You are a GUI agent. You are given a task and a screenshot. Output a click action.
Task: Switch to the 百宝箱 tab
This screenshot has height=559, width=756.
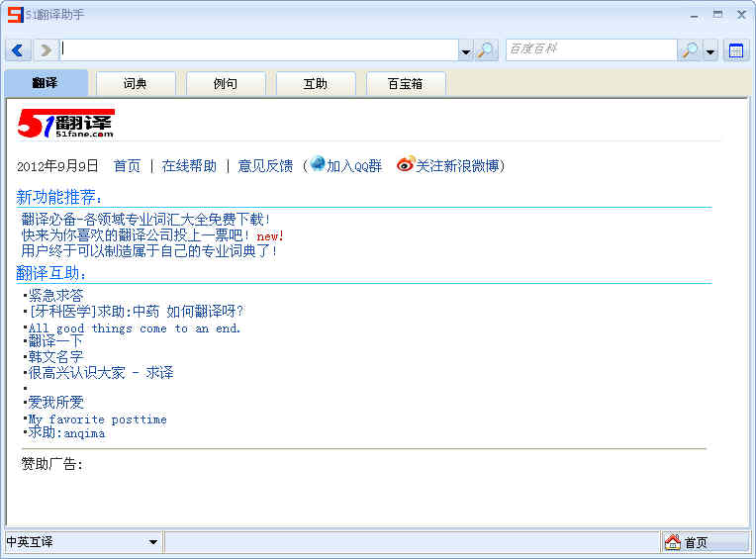tap(406, 84)
